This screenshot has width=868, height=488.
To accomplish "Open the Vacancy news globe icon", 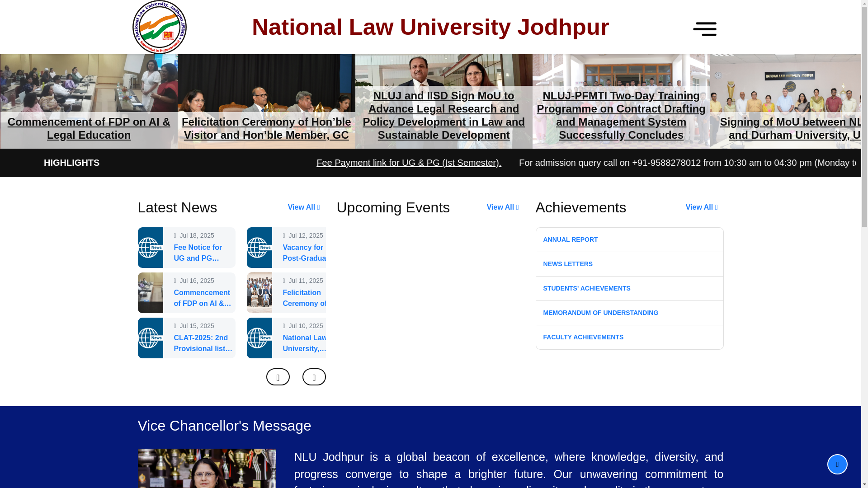I will tap(259, 248).
